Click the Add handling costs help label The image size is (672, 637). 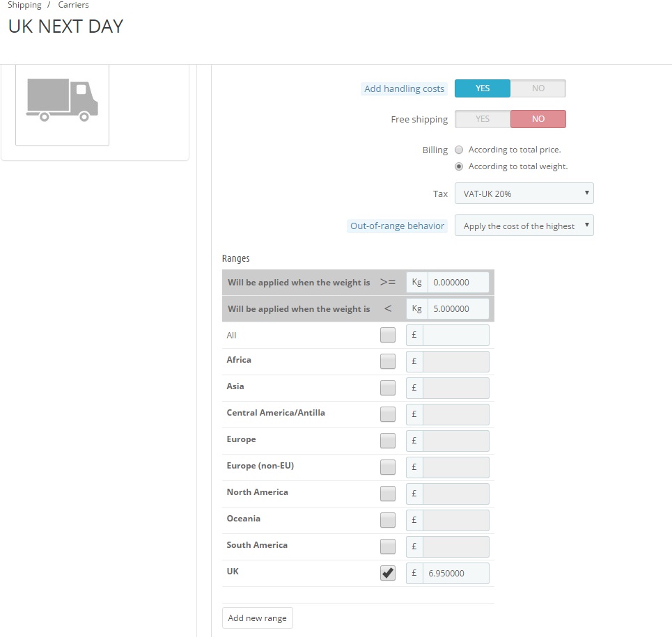tap(404, 88)
